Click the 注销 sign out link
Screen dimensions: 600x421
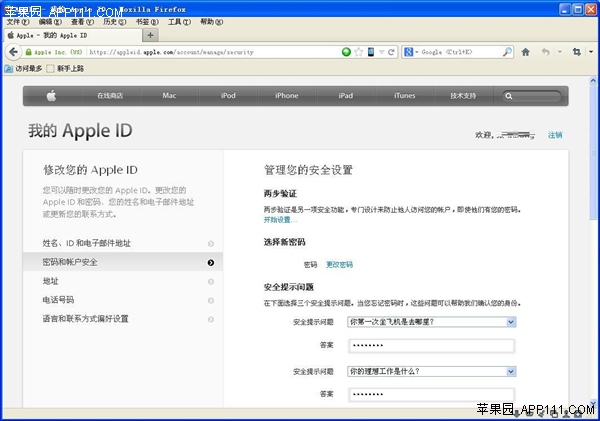[x=555, y=134]
